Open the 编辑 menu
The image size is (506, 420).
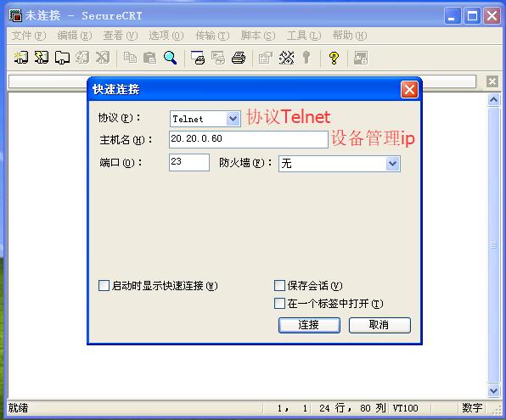click(x=75, y=35)
